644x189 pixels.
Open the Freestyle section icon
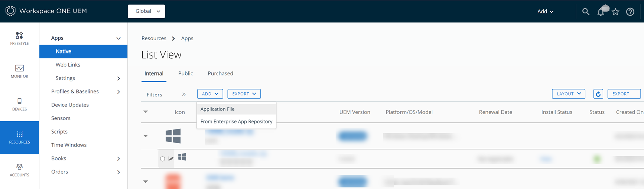[x=19, y=35]
